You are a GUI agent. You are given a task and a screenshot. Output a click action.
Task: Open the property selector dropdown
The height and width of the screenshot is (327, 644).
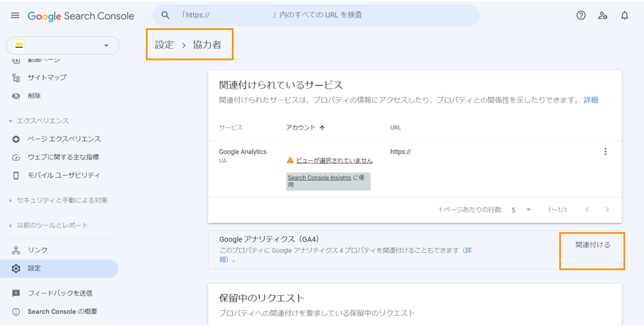point(62,45)
